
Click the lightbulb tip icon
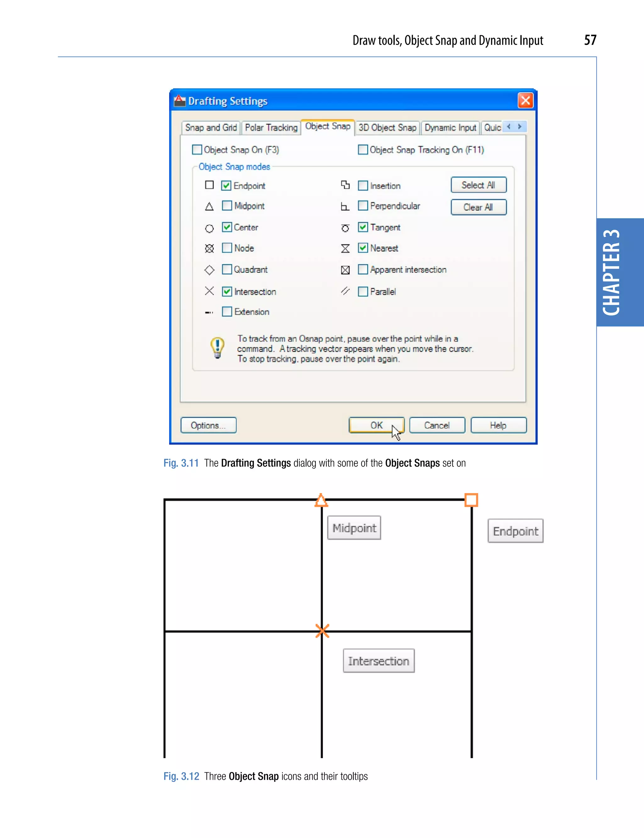click(217, 348)
